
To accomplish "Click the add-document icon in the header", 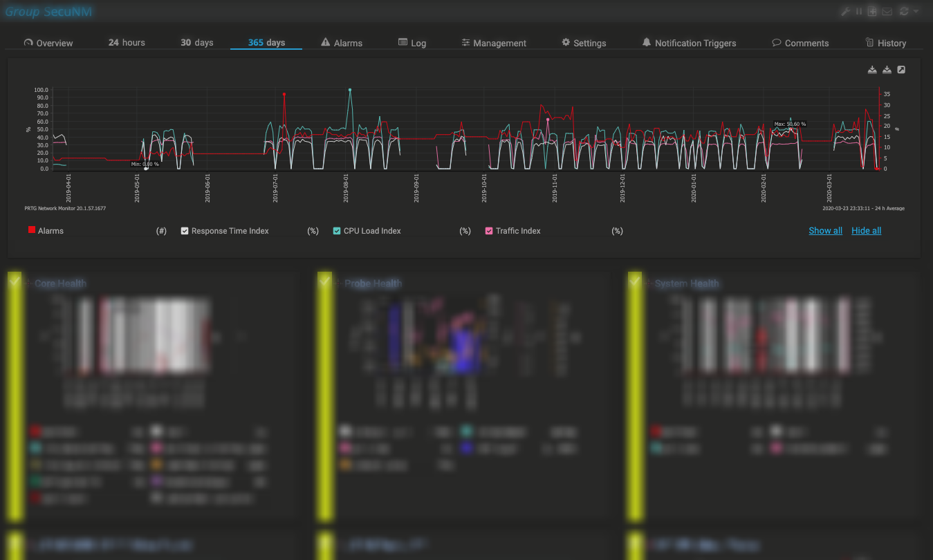I will [872, 11].
